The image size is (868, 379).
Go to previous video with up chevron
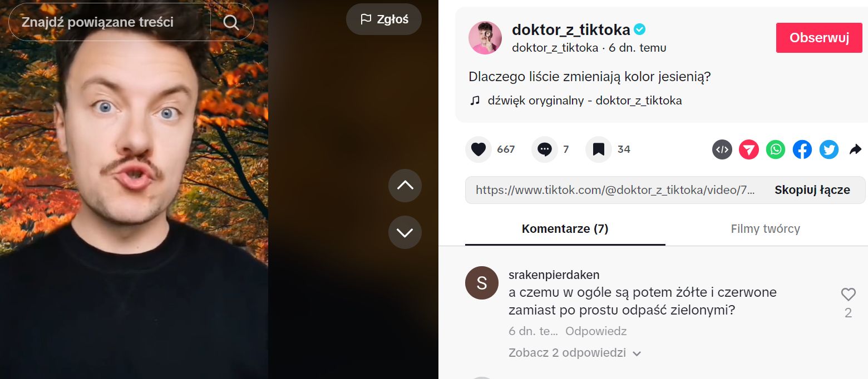405,186
